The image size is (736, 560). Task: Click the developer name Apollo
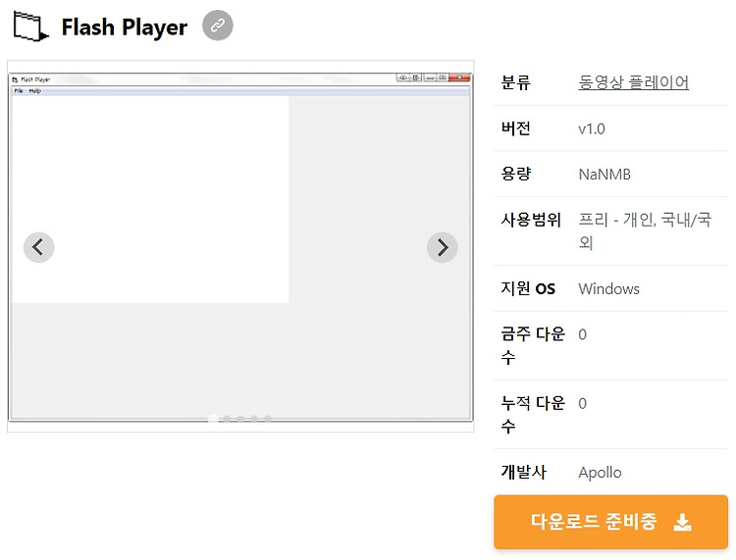pos(600,473)
